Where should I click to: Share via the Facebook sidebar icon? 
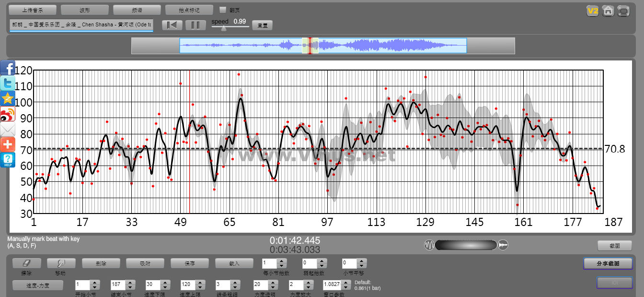coord(8,68)
